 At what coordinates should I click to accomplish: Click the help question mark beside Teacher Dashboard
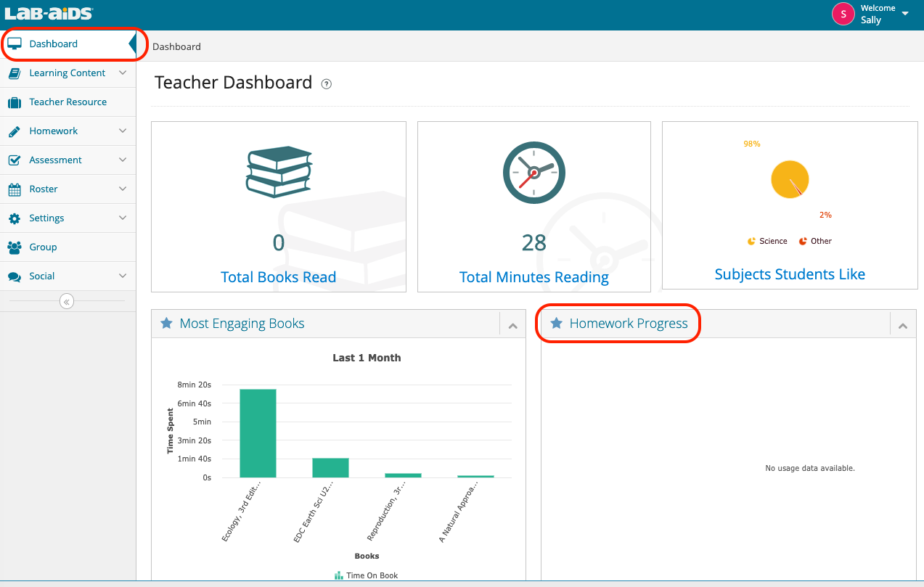(327, 84)
